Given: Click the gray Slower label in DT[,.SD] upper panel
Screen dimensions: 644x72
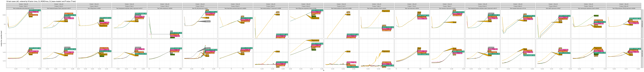Looking at the screenshot, I should click(208, 21).
